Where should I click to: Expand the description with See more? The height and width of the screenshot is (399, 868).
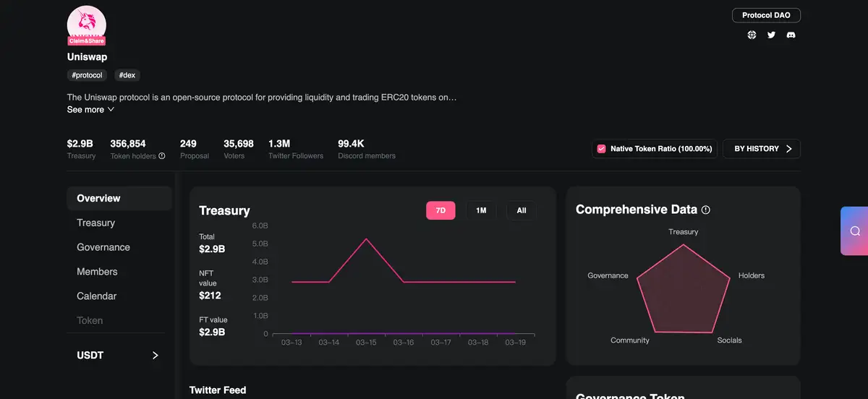(x=90, y=110)
